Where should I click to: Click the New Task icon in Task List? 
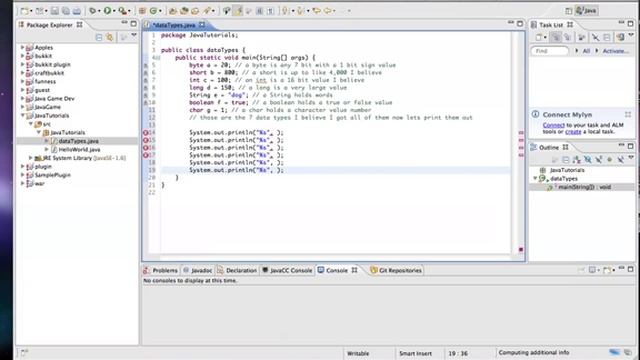(539, 38)
